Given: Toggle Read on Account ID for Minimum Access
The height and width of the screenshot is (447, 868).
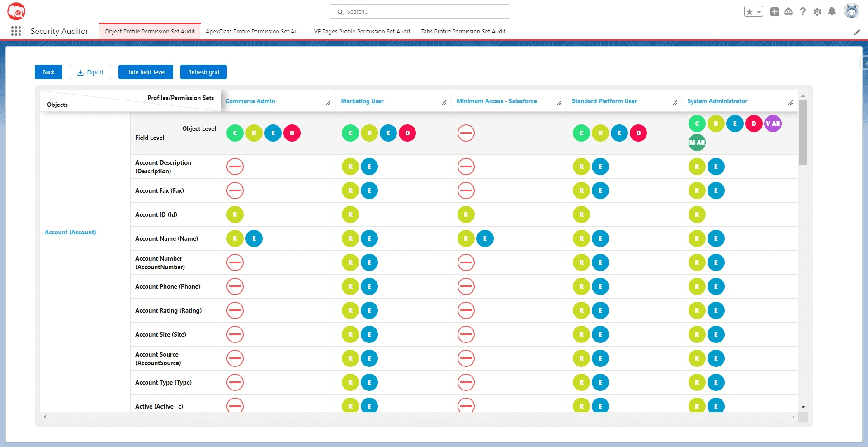Looking at the screenshot, I should (466, 214).
